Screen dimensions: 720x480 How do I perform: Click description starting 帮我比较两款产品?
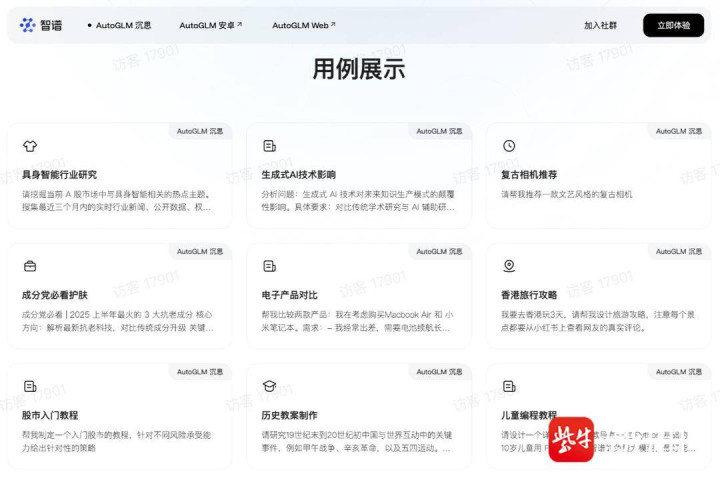[357, 321]
